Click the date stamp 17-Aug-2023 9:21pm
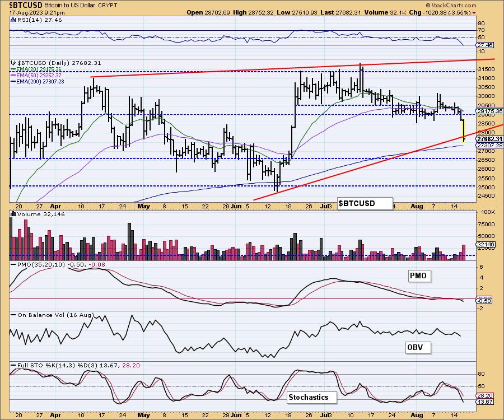This screenshot has width=504, height=420. point(36,13)
